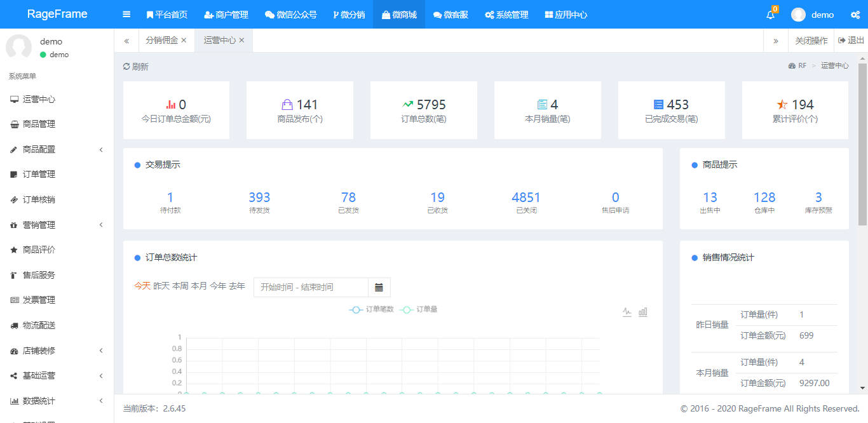Open the 关闭操作 dropdown
868x423 pixels.
point(811,41)
